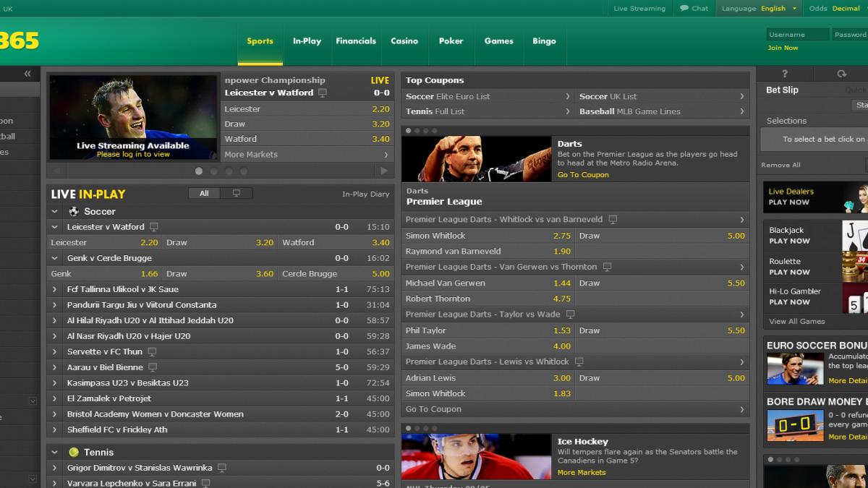Collapse the Genk v Cercle Brugge match
The image size is (868, 488).
[54, 258]
